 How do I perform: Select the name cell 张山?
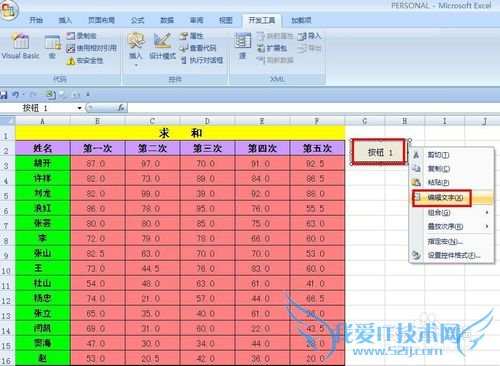(x=43, y=253)
